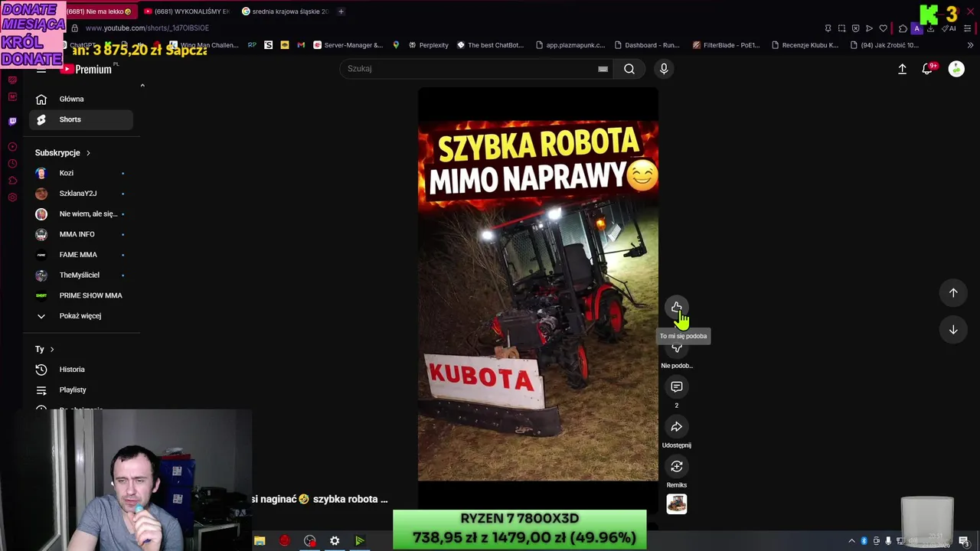
Task: Open the upload/create icon in YouTube header
Action: coord(902,69)
